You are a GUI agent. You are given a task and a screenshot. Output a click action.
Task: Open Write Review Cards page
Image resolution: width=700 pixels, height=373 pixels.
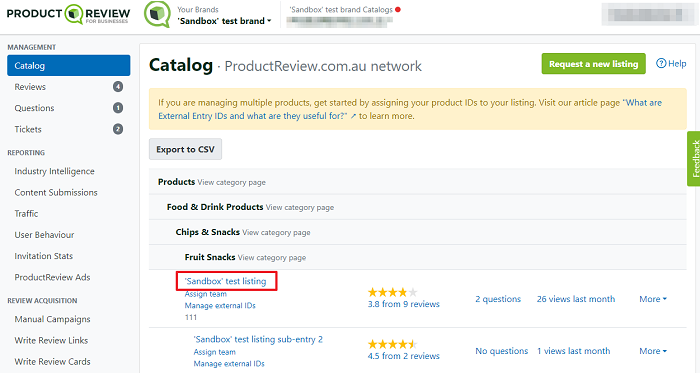[x=52, y=361]
